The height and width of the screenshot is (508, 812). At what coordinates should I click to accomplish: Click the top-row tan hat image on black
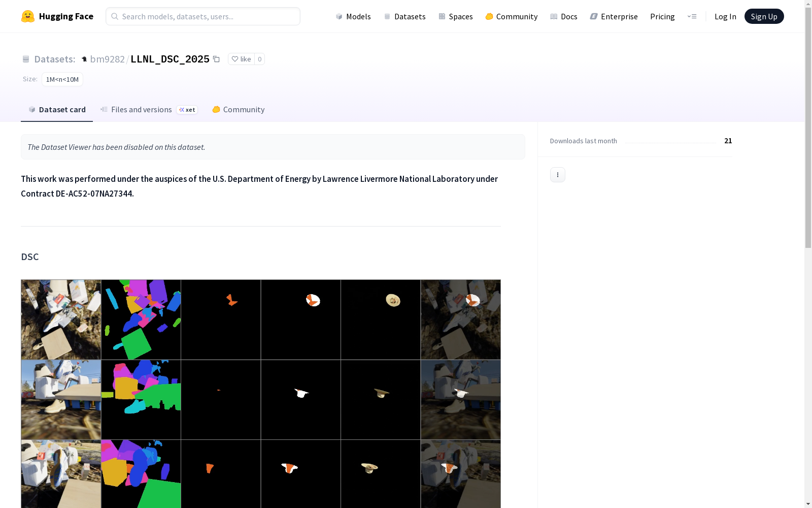[381, 320]
